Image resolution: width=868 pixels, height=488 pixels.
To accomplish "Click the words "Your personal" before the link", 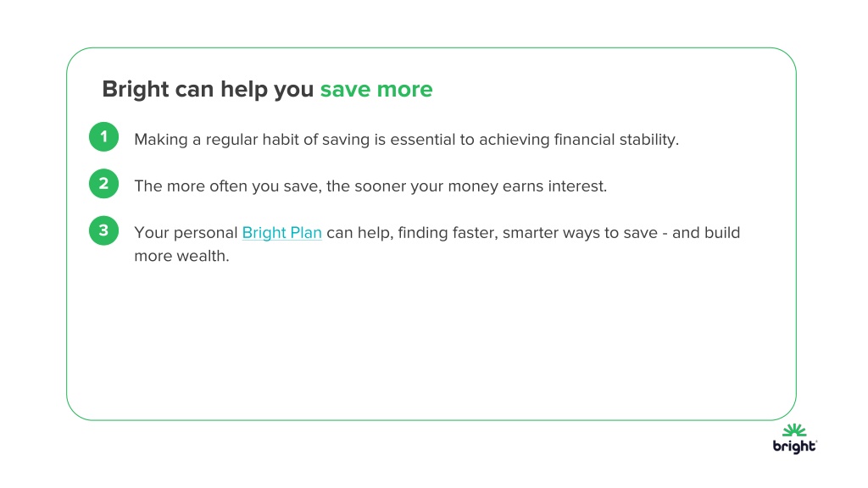I will [186, 233].
